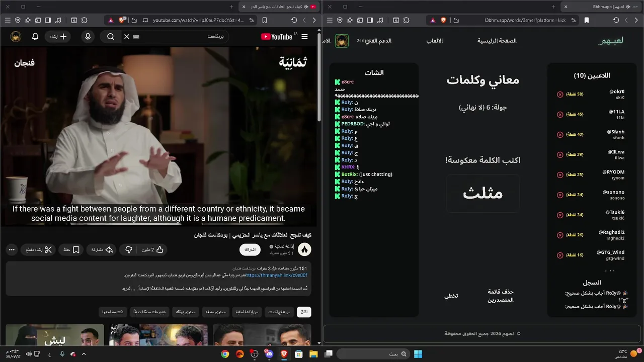
Task: Open the الالعاب nav link
Action: pyautogui.click(x=435, y=41)
